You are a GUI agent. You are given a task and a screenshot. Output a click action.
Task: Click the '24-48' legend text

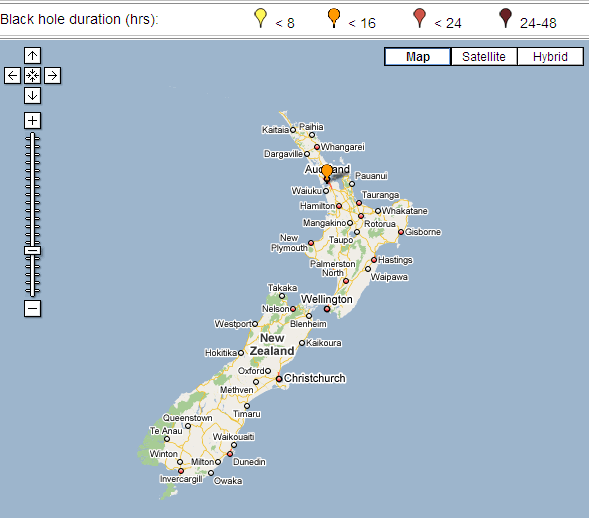coord(538,23)
